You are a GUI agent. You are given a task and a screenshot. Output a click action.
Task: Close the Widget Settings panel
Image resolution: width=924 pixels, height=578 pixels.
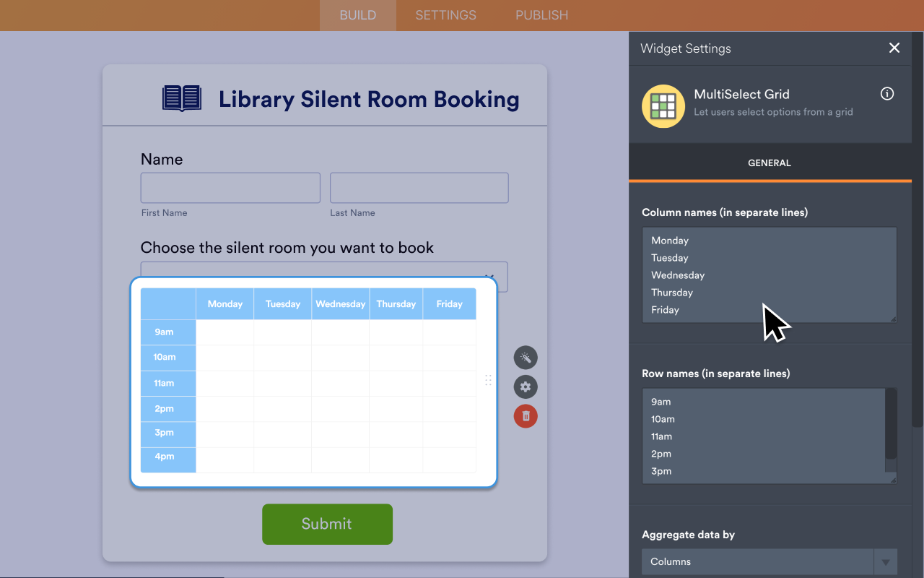(894, 48)
